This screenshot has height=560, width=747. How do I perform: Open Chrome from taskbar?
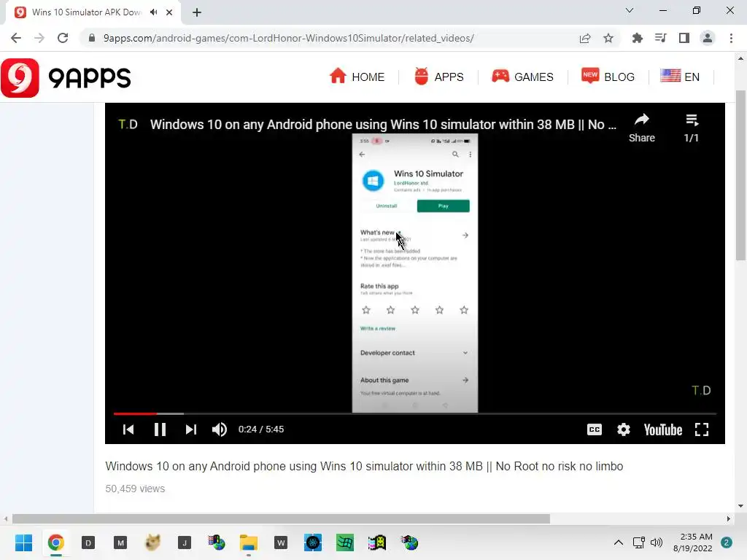click(x=55, y=542)
